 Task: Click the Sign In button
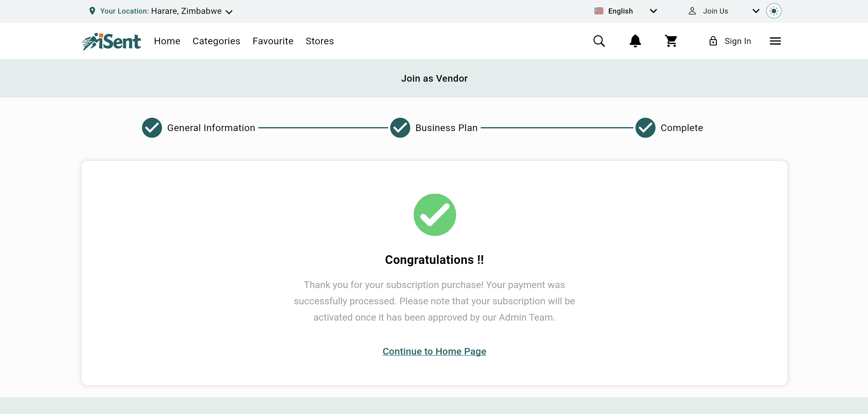pos(737,41)
